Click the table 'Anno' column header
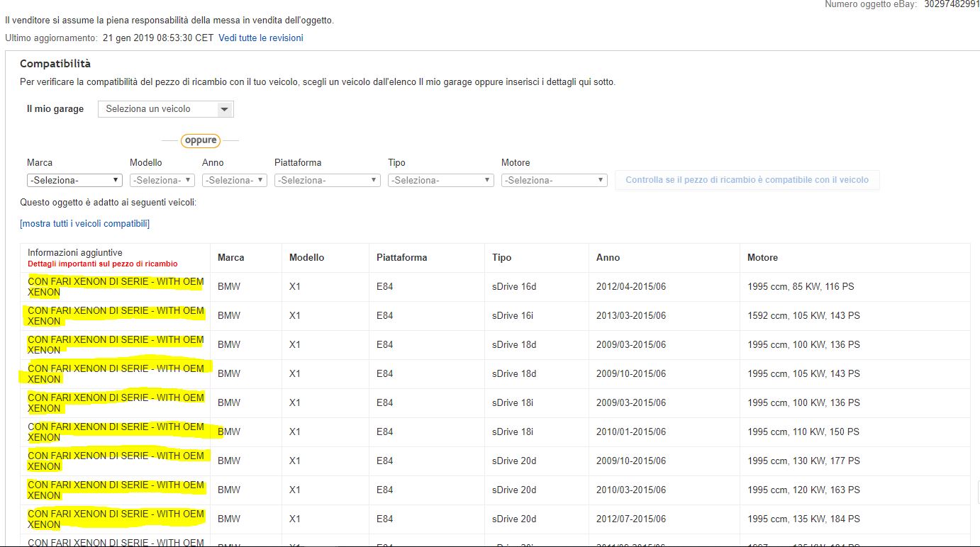The image size is (980, 547). (608, 258)
